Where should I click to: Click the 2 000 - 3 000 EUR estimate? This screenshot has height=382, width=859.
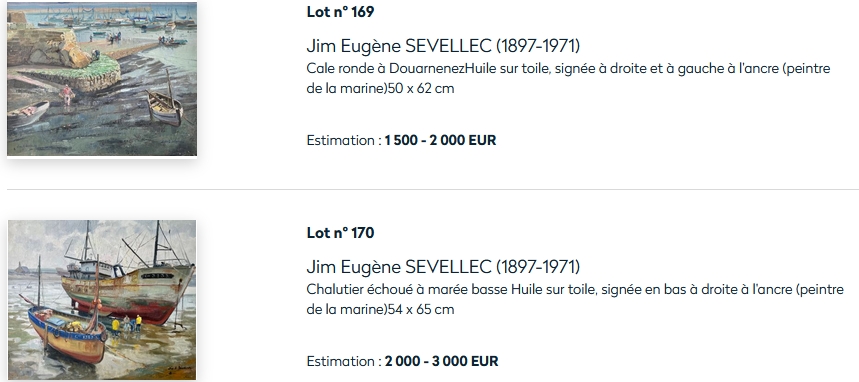[x=442, y=362]
